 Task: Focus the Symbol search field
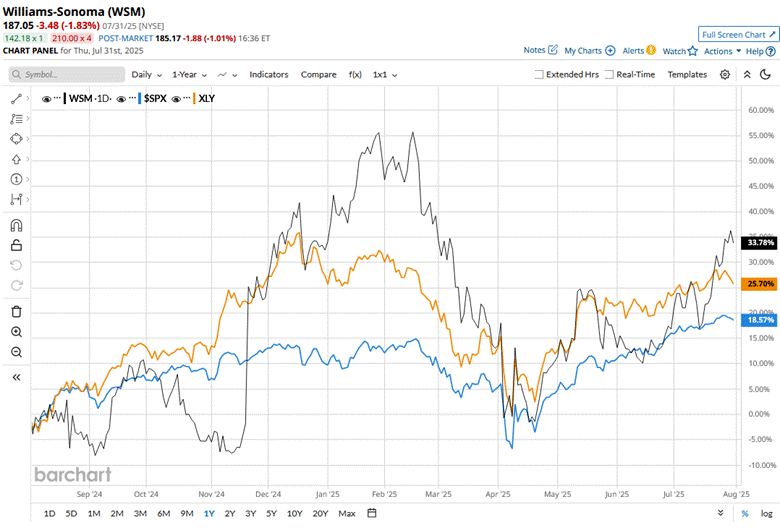(67, 75)
